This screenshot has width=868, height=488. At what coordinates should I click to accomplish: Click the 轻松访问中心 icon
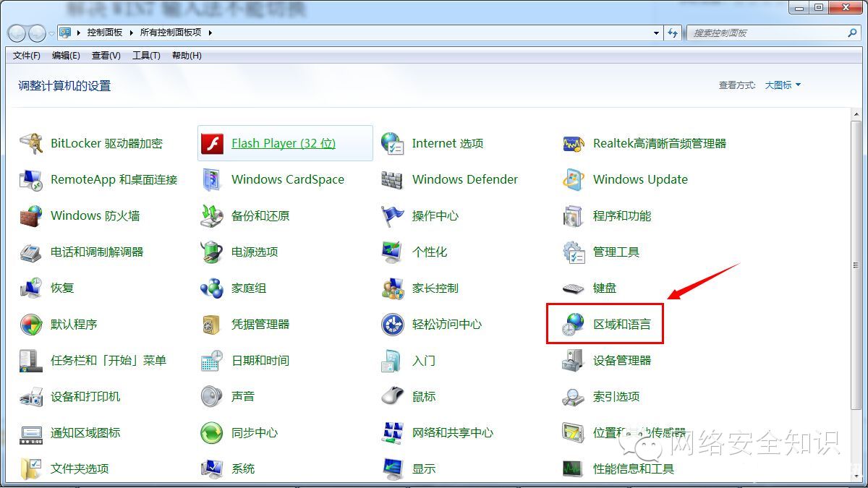[x=392, y=324]
